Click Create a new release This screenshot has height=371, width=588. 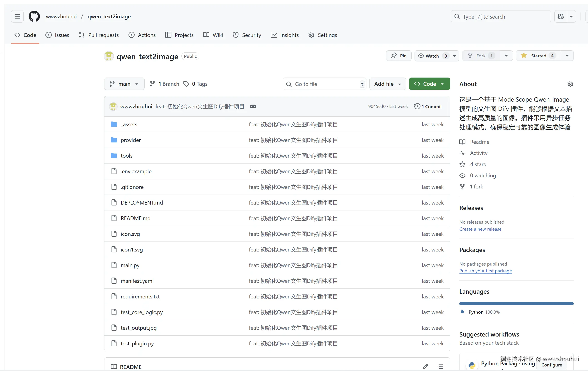[x=480, y=229]
